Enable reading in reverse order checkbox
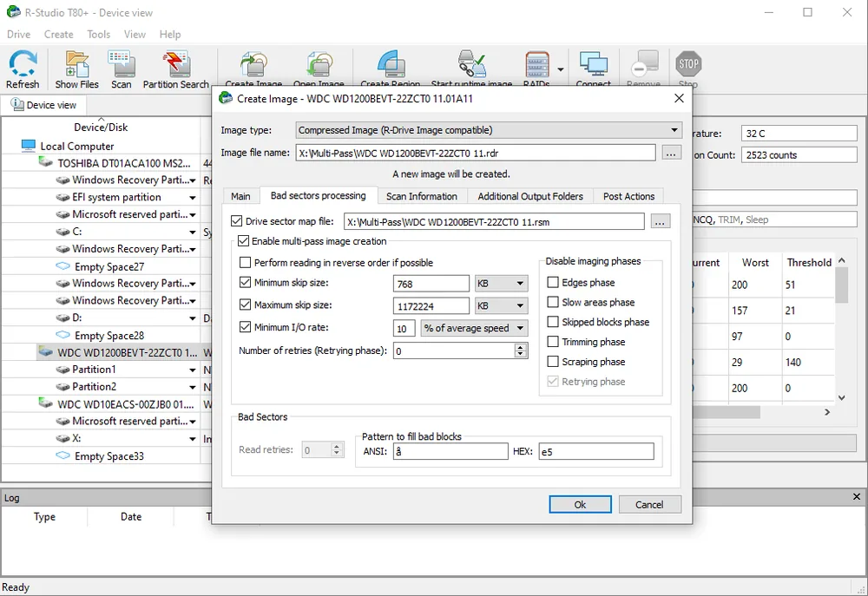868x596 pixels. (x=245, y=262)
